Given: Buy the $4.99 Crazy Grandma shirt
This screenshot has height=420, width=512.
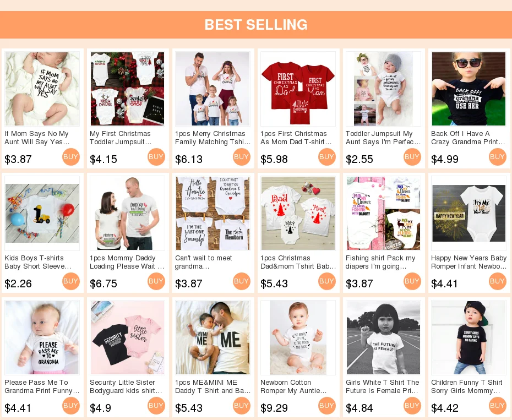Looking at the screenshot, I should [498, 157].
